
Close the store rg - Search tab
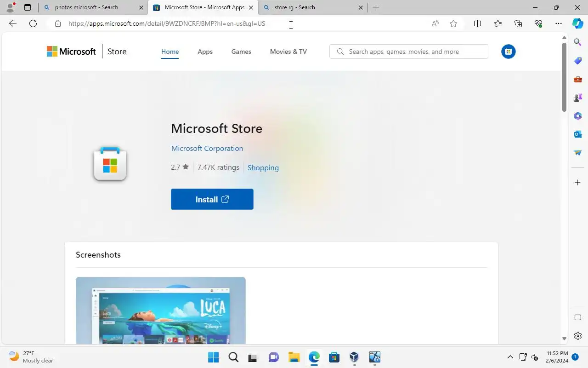361,7
